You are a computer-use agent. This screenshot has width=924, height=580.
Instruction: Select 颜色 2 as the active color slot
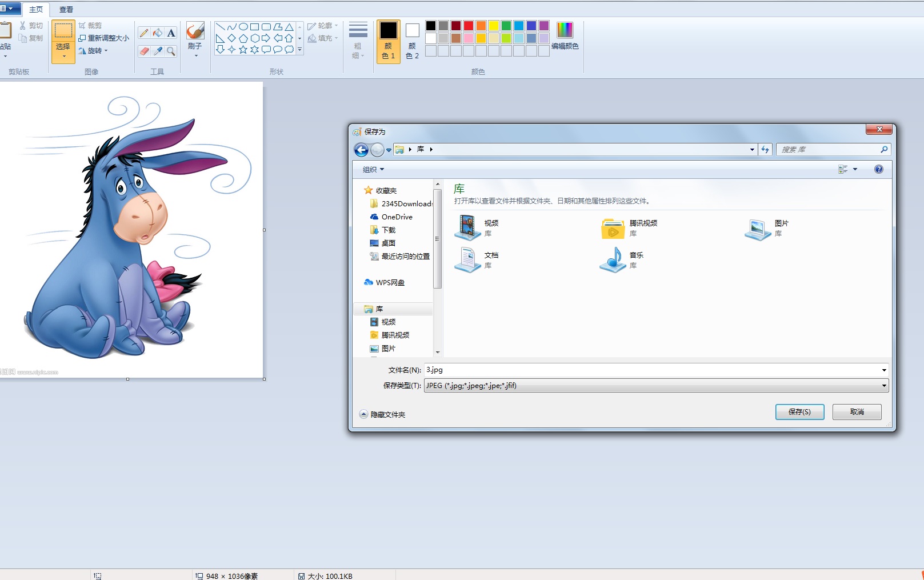pos(412,41)
